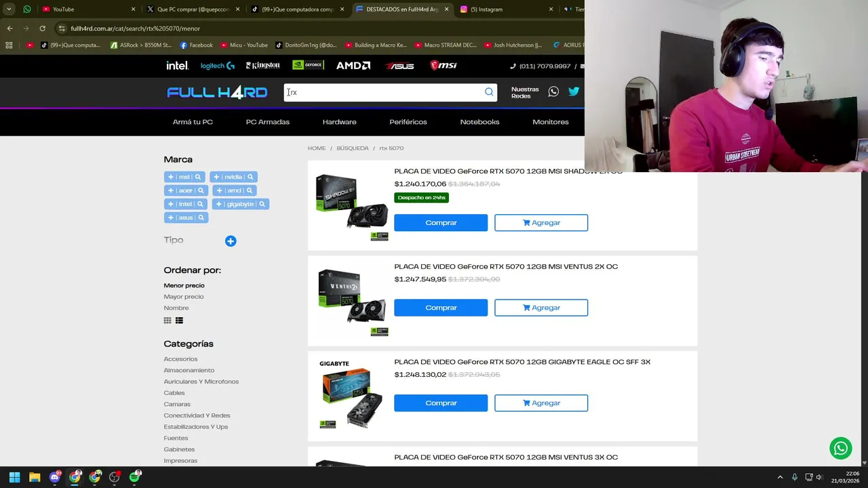Open the Notebooks menu
This screenshot has height=488, width=868.
(x=479, y=122)
